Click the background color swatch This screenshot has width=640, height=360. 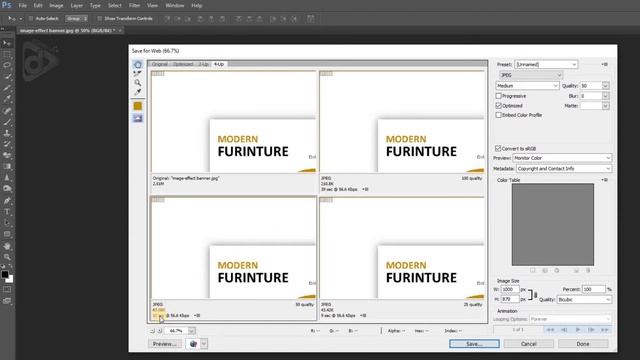pyautogui.click(x=10, y=280)
